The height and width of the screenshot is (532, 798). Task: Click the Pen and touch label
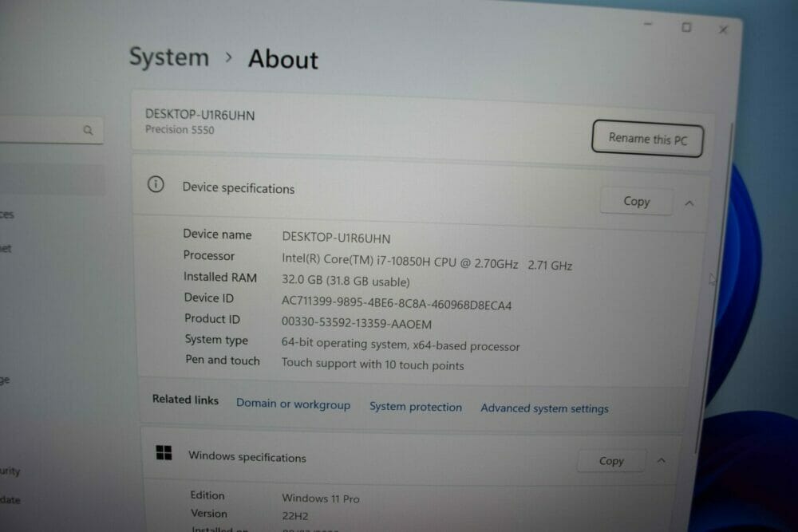point(223,360)
